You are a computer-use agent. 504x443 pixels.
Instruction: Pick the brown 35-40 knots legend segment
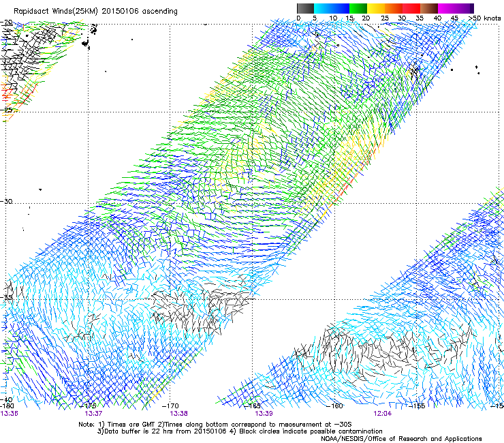click(x=429, y=8)
